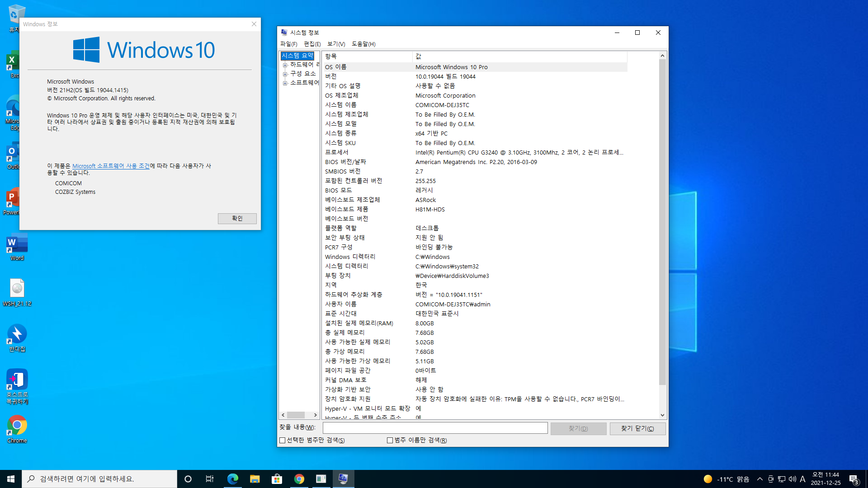
Task: Expand the 소프트웨어 환경 tree node
Action: [285, 83]
